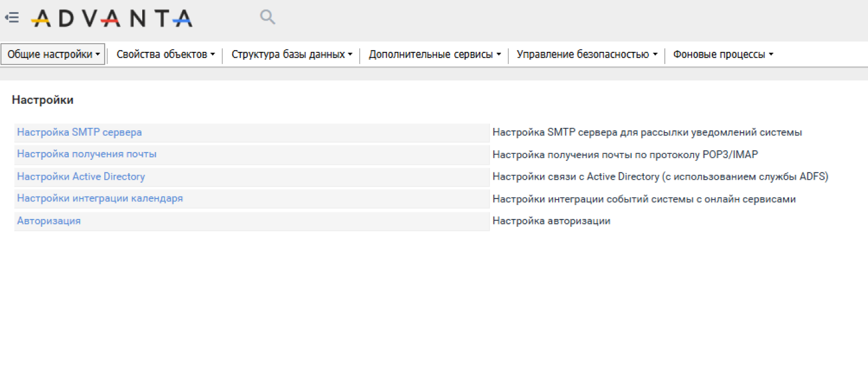The height and width of the screenshot is (386, 868).
Task: Open the Настройка SMTP сервера link
Action: [x=80, y=132]
